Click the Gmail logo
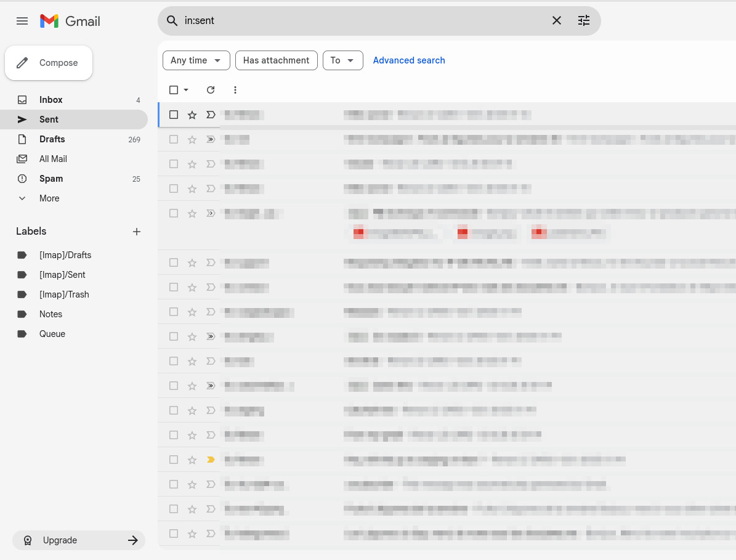 click(x=70, y=21)
